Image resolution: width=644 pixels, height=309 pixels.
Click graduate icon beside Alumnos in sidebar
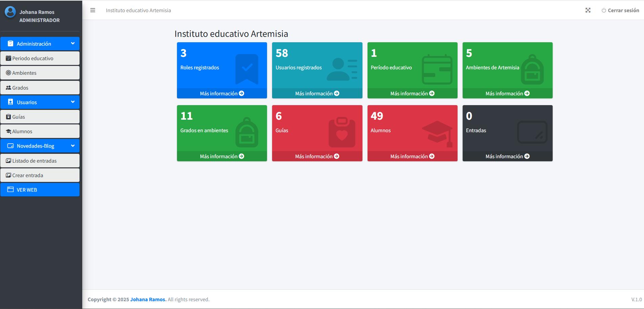[8, 131]
